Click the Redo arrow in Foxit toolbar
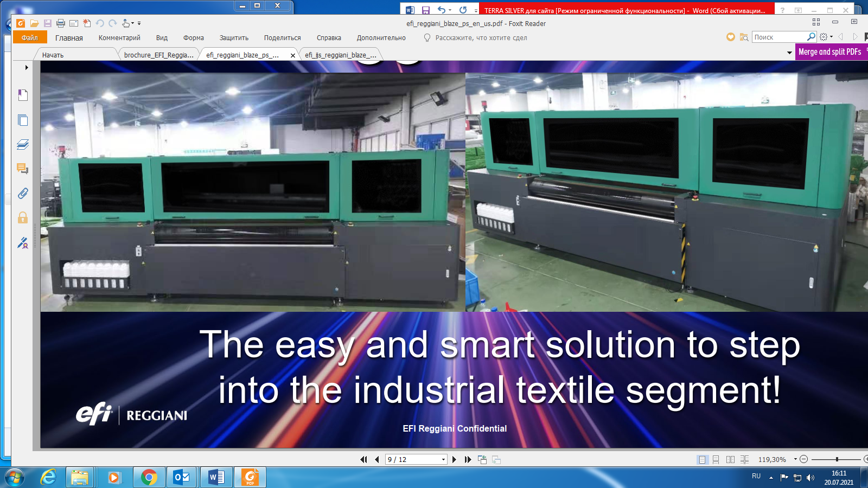The height and width of the screenshot is (488, 868). [113, 23]
